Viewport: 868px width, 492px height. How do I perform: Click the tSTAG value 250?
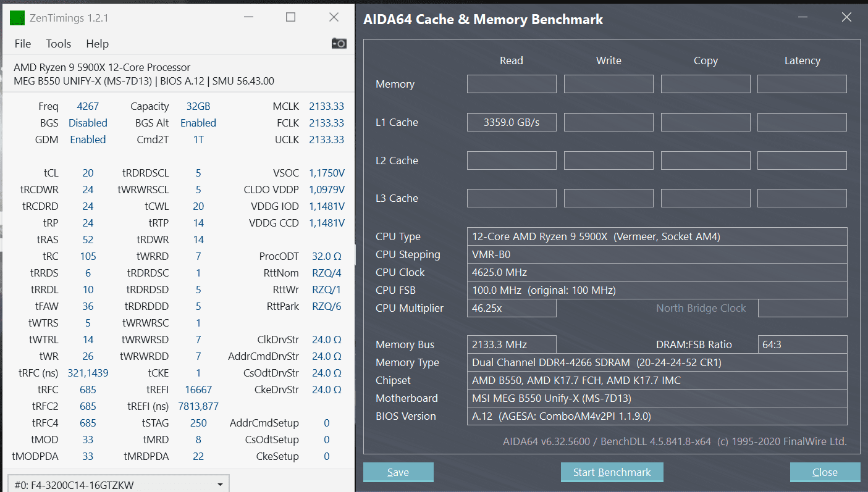coord(198,423)
